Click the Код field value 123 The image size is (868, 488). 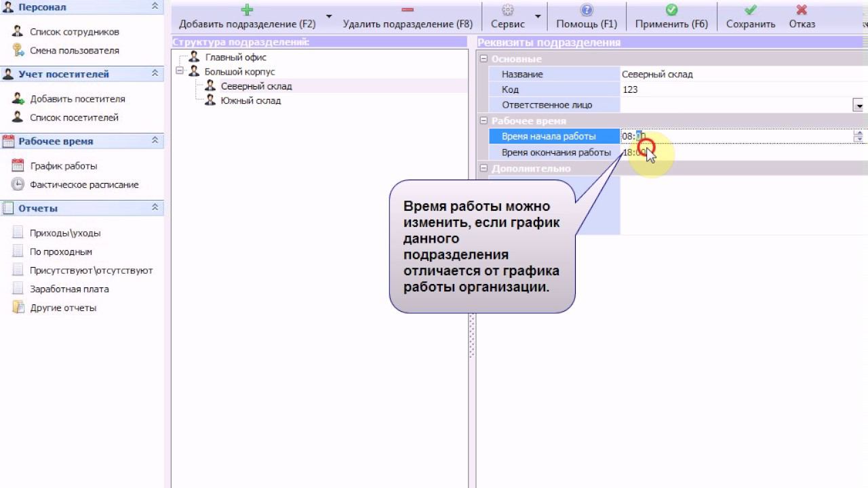pyautogui.click(x=629, y=89)
